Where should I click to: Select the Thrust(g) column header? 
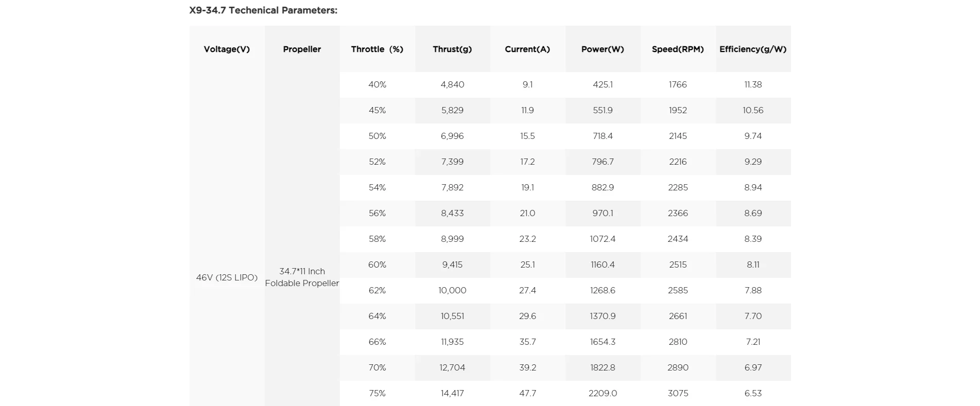coord(452,49)
